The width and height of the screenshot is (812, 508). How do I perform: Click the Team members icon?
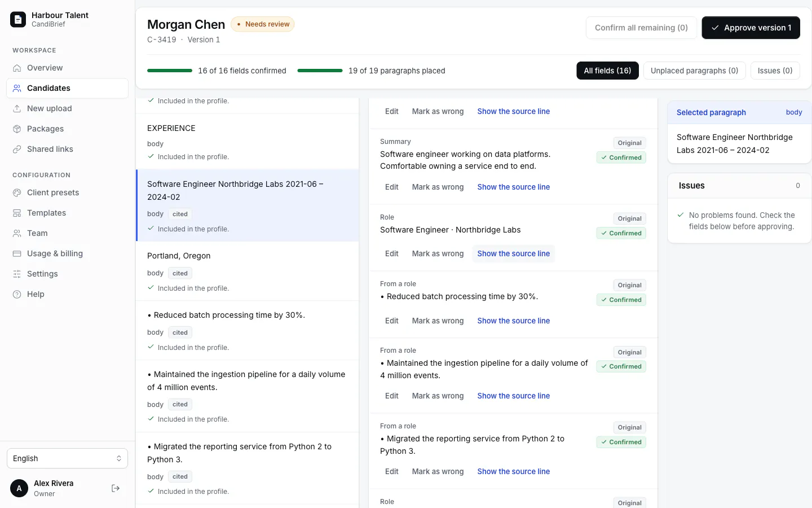(x=17, y=233)
